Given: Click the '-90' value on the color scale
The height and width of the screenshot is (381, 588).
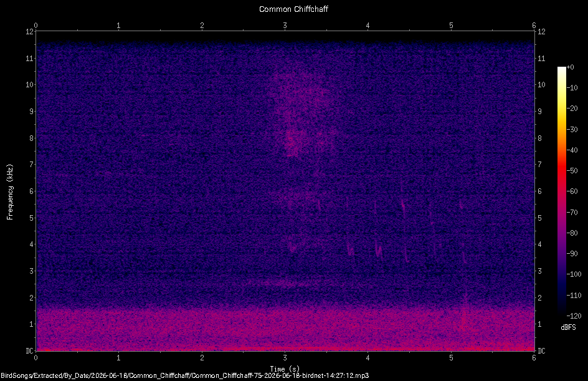Looking at the screenshot, I should coord(572,254).
